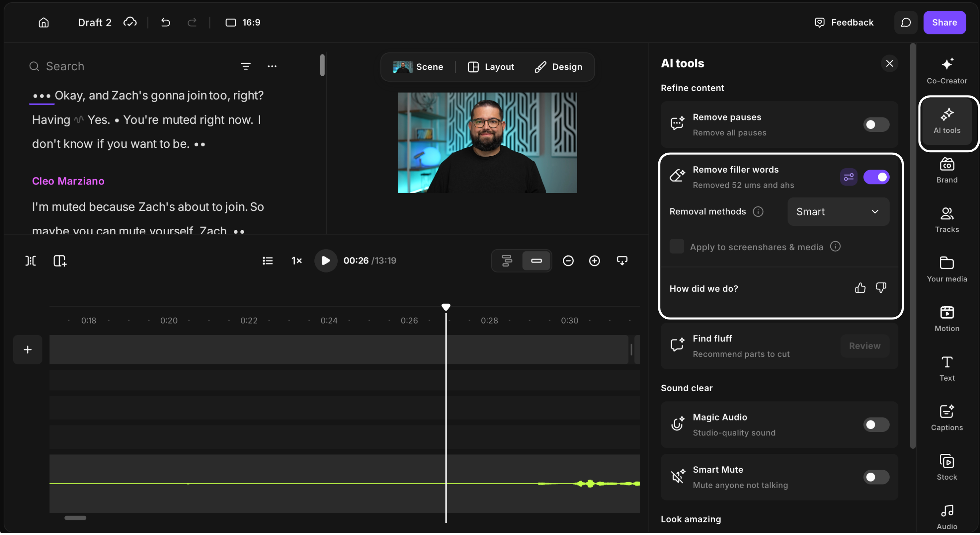This screenshot has height=535, width=980.
Task: Open filler words settings sliders icon
Action: [848, 177]
